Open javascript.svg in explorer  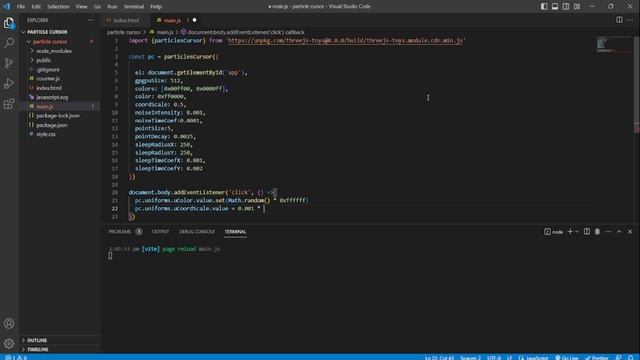(x=60, y=97)
